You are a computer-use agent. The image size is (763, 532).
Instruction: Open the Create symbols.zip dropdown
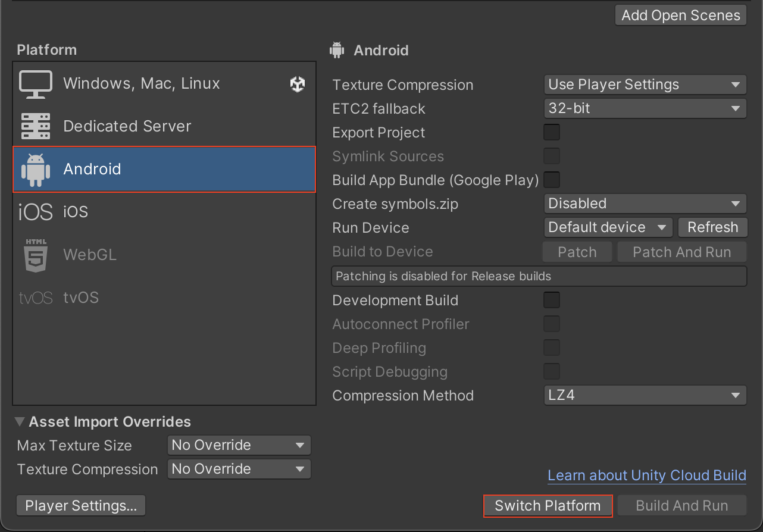tap(645, 204)
